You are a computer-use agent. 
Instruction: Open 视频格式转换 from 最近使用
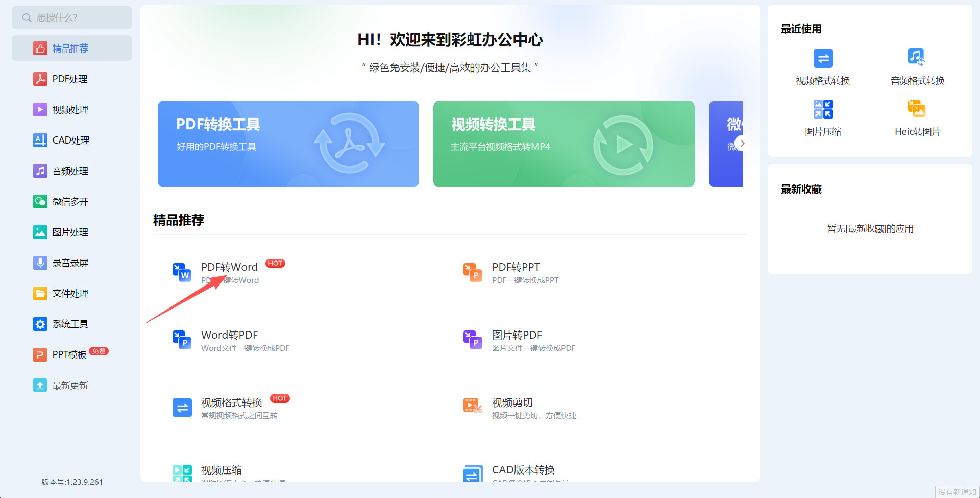(x=823, y=58)
